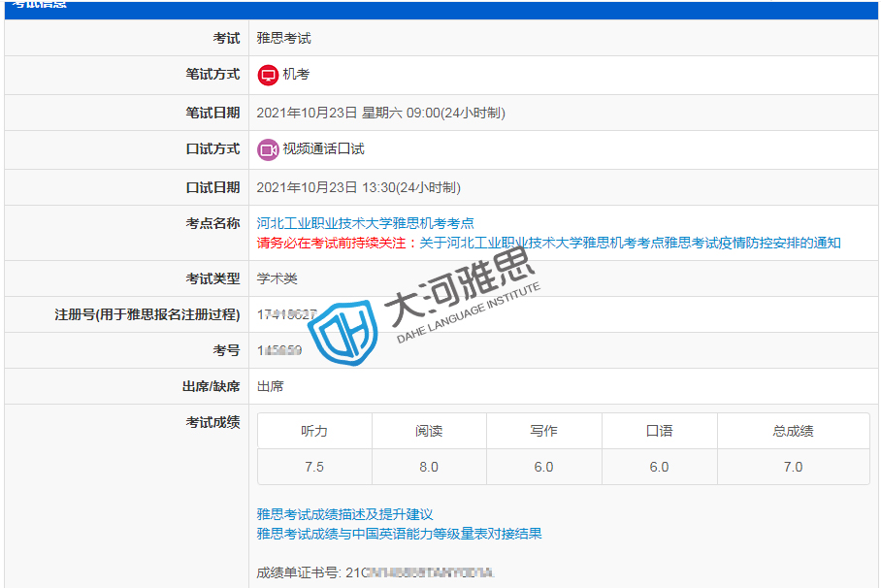Click the 听力 score column header

314,431
